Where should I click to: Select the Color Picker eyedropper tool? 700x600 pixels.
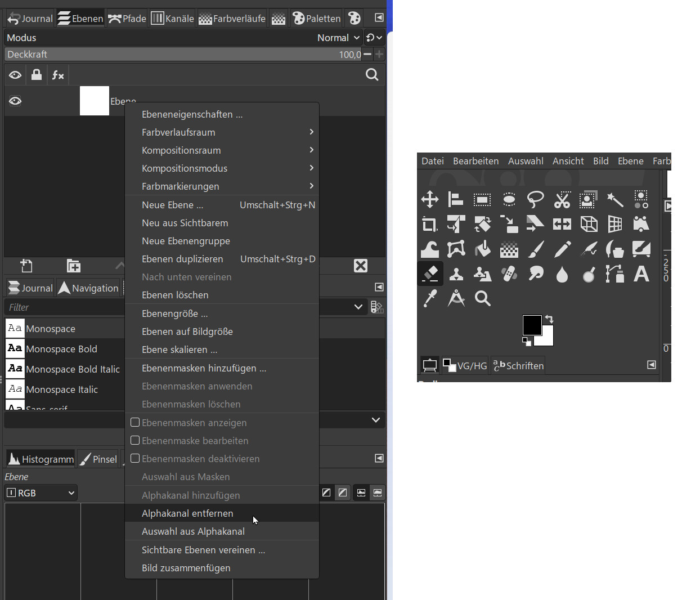430,298
